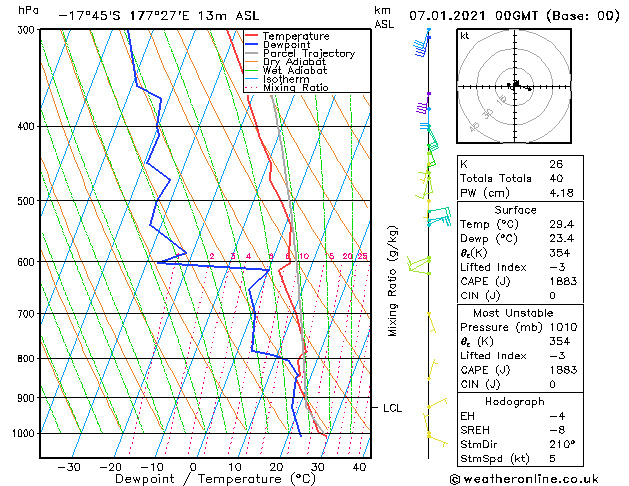Viewport: 629px width, 486px height.
Task: Click the PW (cm) value 4.18
Action: tap(562, 193)
